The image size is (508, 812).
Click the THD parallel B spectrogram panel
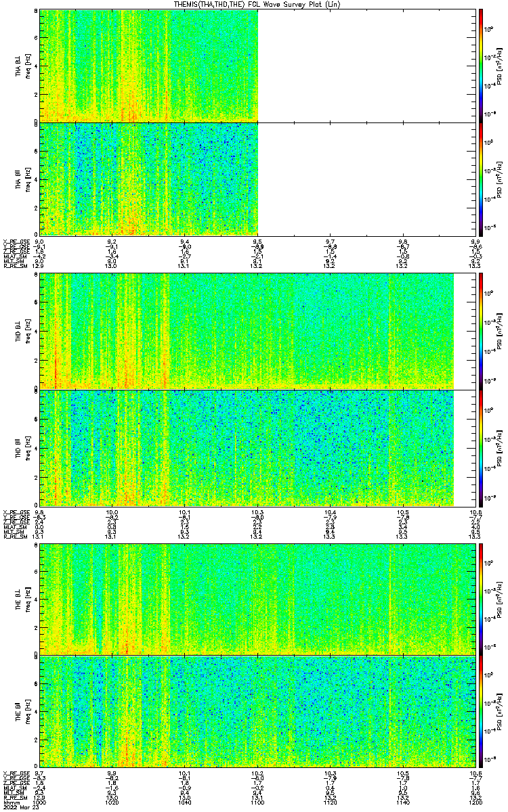coord(246,447)
